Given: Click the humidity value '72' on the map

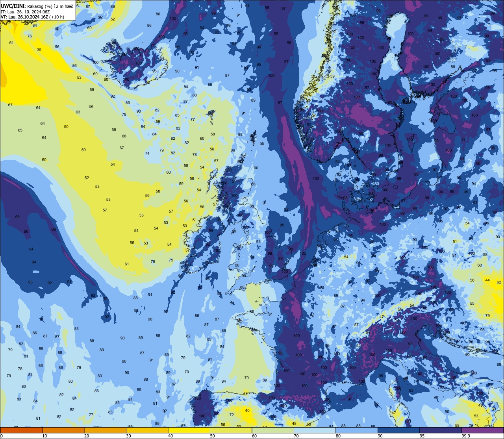Looking at the screenshot, I should coord(232,415).
